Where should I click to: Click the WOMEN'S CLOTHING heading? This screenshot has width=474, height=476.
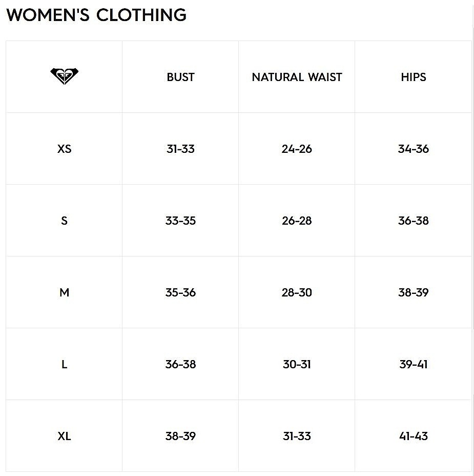click(x=96, y=15)
